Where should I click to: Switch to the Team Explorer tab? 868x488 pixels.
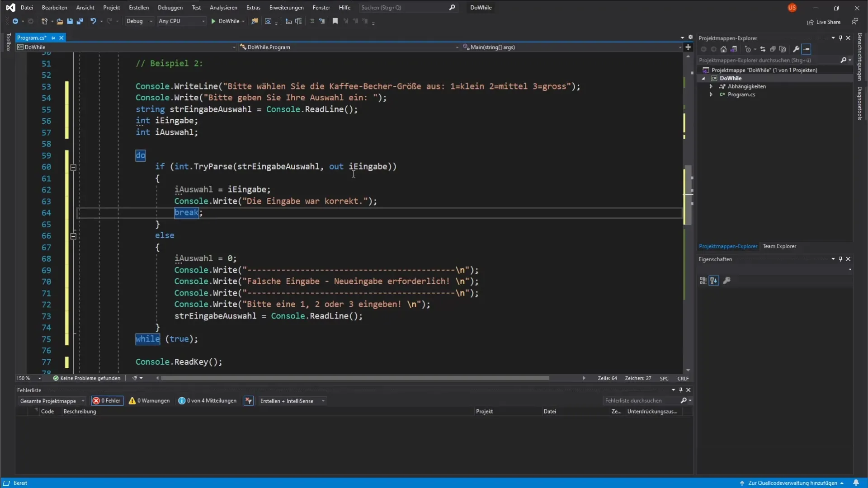pyautogui.click(x=779, y=246)
